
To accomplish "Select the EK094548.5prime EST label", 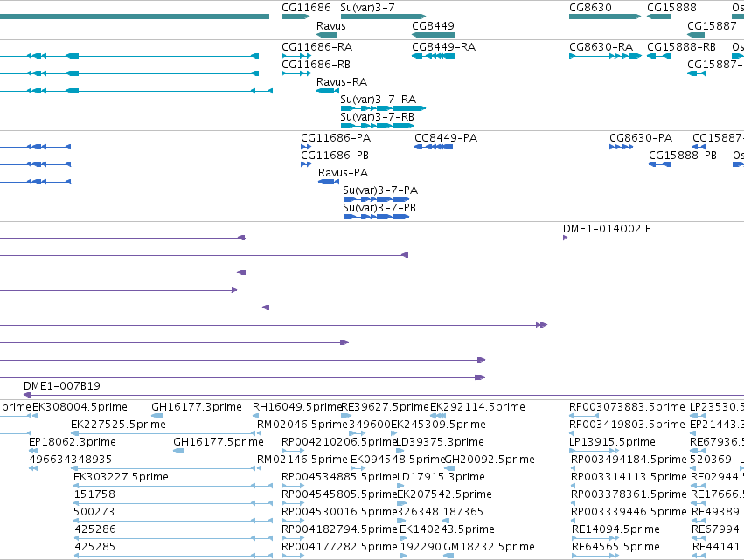I will click(398, 460).
